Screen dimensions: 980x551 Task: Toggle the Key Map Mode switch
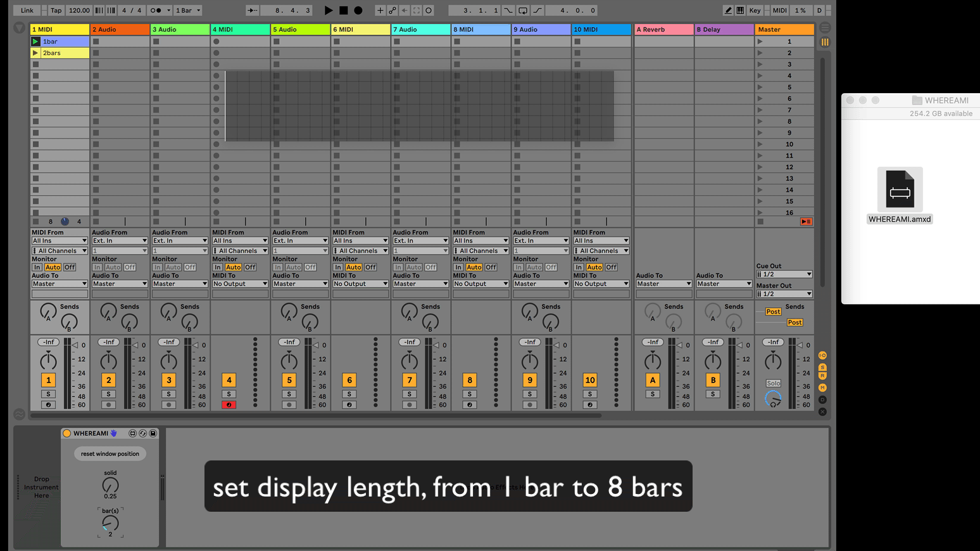[x=755, y=10]
